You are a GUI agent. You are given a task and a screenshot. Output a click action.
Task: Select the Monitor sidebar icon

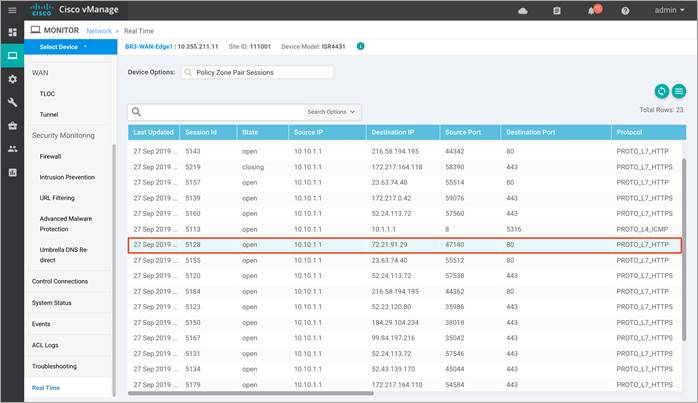pyautogui.click(x=12, y=56)
